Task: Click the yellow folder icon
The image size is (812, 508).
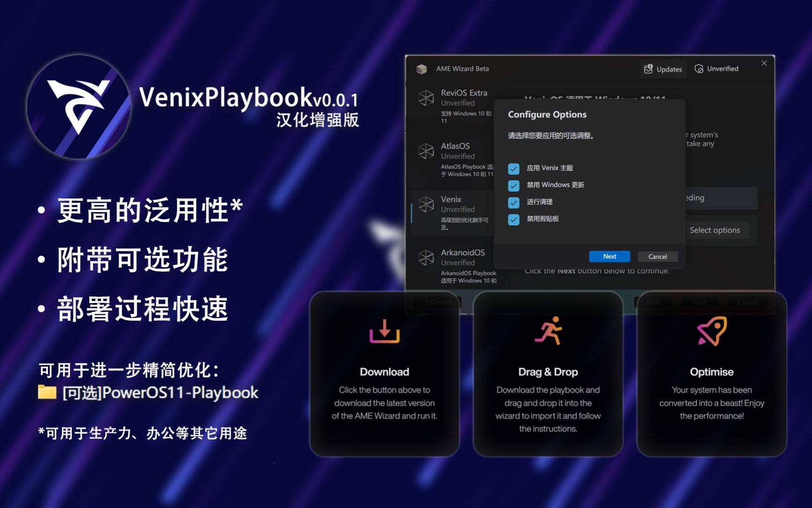Action: click(47, 392)
